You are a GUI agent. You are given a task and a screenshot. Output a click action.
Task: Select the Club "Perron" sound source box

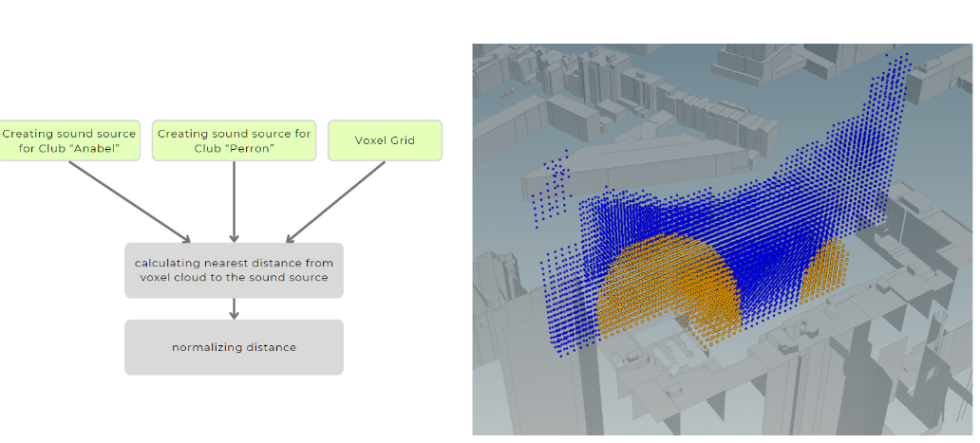coord(234,140)
